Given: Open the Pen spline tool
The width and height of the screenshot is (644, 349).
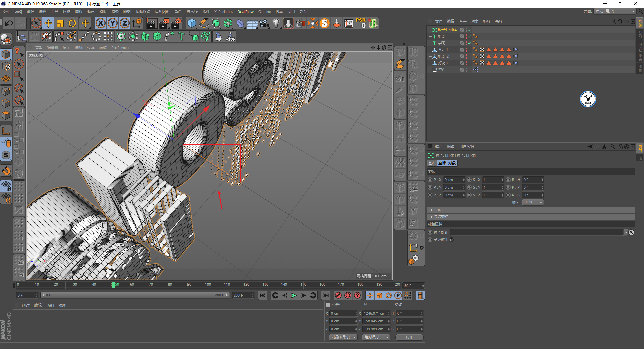Looking at the screenshot, I should tap(204, 23).
